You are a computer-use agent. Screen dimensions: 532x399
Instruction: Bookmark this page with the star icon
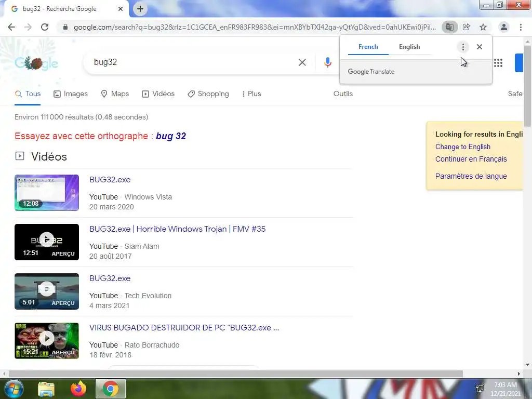tap(483, 27)
